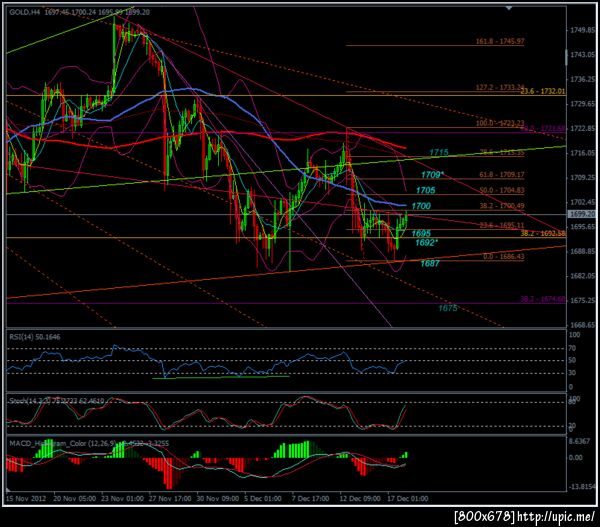Click the '23 Nov 01:00' time label
The image size is (600, 527).
click(122, 499)
